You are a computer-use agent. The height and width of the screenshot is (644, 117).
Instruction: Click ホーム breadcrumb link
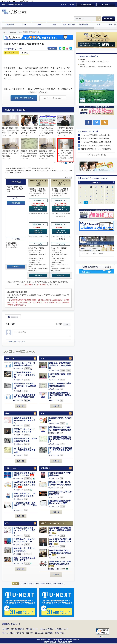(5, 32)
